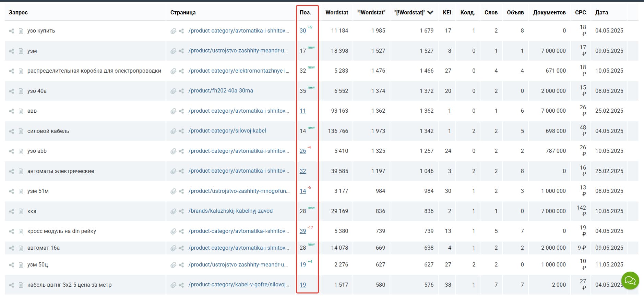Open the green chat support widget
The height and width of the screenshot is (298, 644).
[x=630, y=281]
